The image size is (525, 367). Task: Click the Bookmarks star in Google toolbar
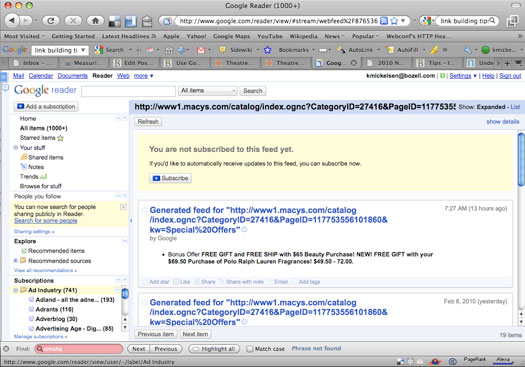coord(268,50)
